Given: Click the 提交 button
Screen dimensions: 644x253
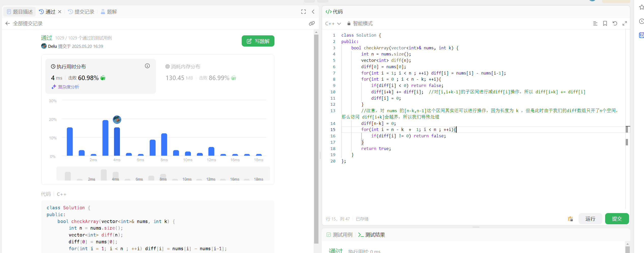Looking at the screenshot, I should click(617, 219).
